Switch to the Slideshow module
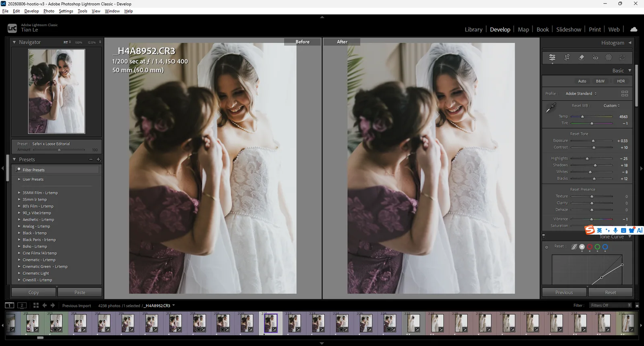The width and height of the screenshot is (644, 346). [569, 29]
